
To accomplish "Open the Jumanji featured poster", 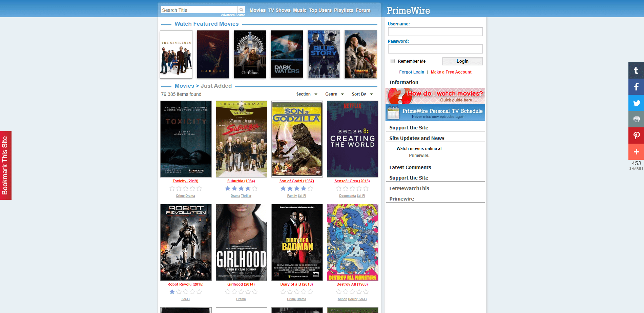I will pos(361,54).
